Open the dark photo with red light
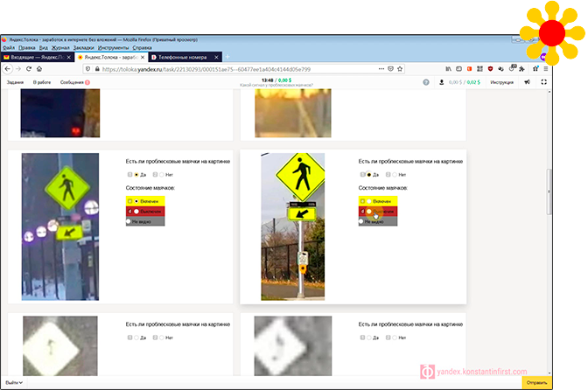588x390 pixels. tap(60, 113)
